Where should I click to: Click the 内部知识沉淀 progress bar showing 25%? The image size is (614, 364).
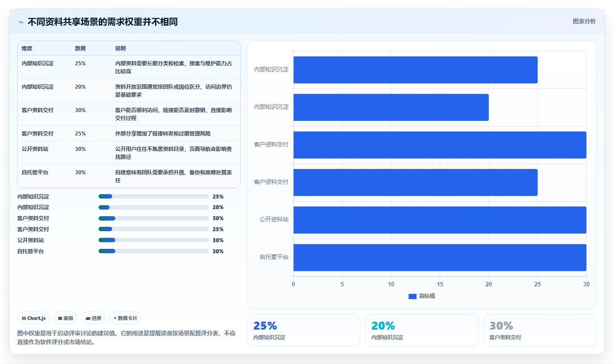pyautogui.click(x=154, y=196)
